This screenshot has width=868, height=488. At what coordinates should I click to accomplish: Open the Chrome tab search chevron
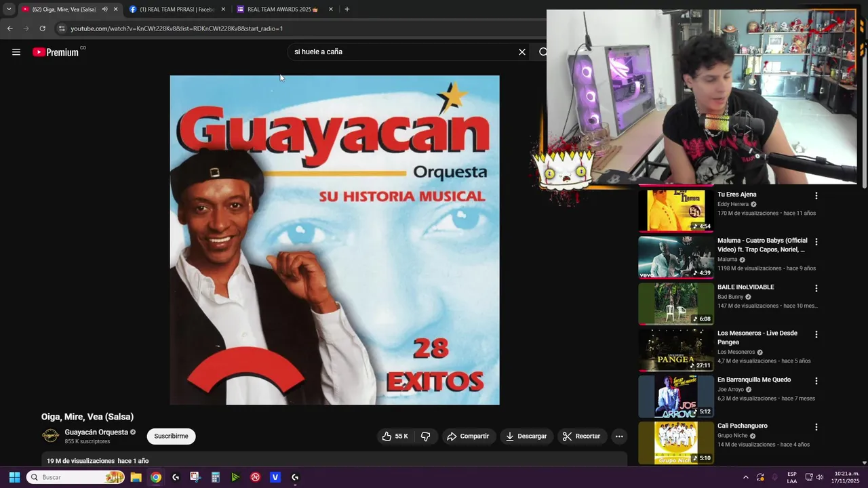(9, 9)
